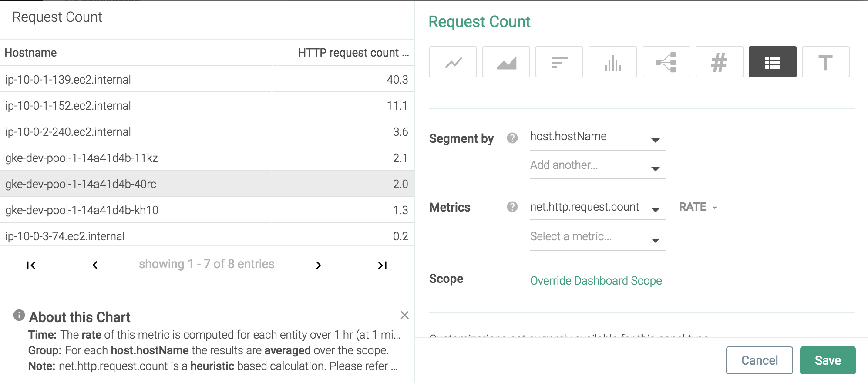The image size is (868, 383).
Task: Go to next page of entries
Action: coord(318,265)
